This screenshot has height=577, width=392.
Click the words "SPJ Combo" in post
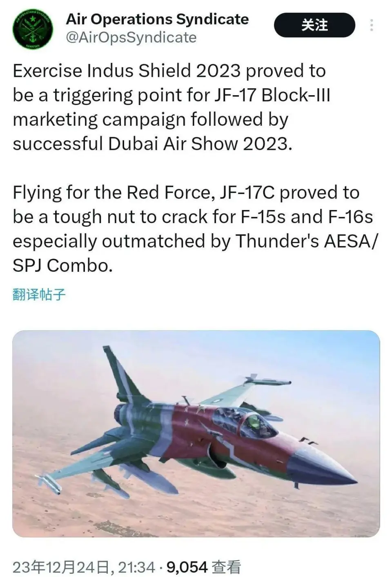[62, 266]
